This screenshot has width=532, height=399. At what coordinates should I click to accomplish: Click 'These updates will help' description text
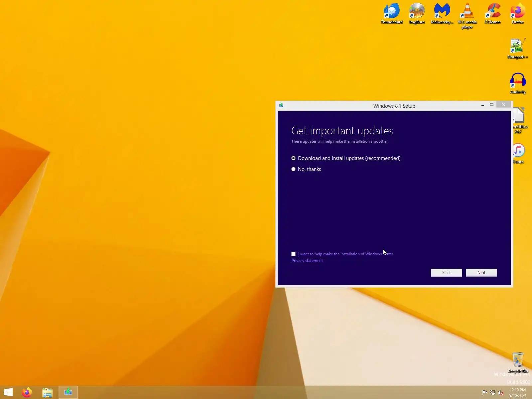[340, 141]
